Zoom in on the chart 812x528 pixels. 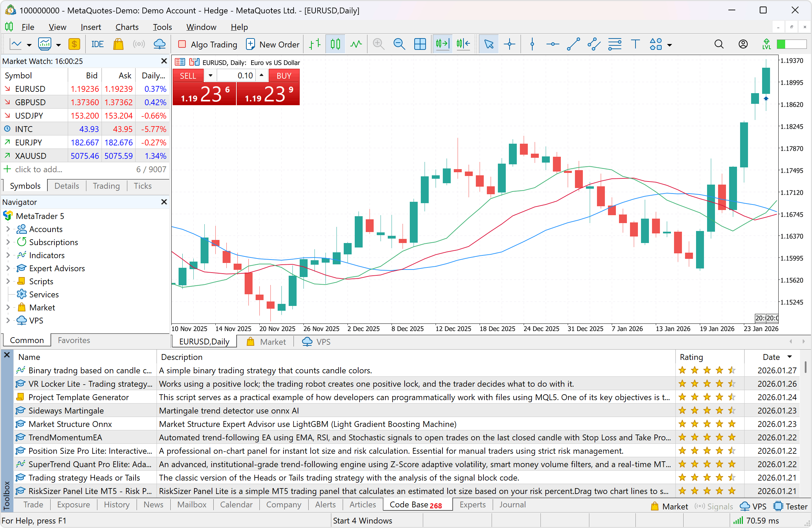(x=378, y=44)
